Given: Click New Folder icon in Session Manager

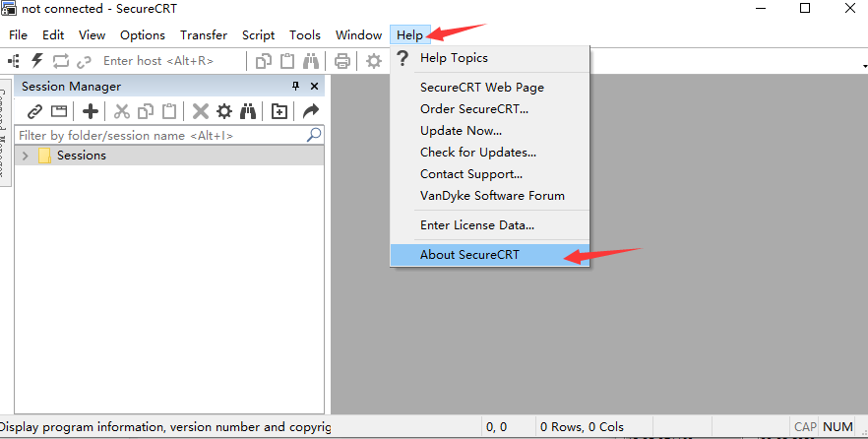Looking at the screenshot, I should [279, 111].
